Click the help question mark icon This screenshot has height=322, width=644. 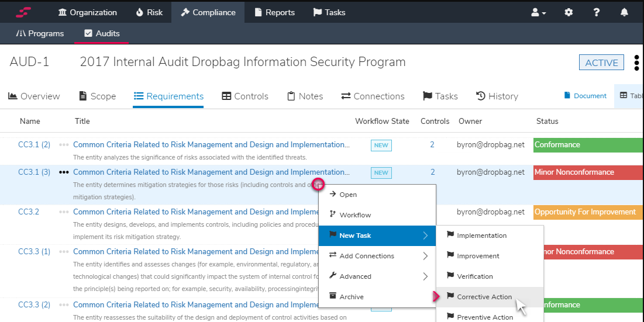coord(596,12)
